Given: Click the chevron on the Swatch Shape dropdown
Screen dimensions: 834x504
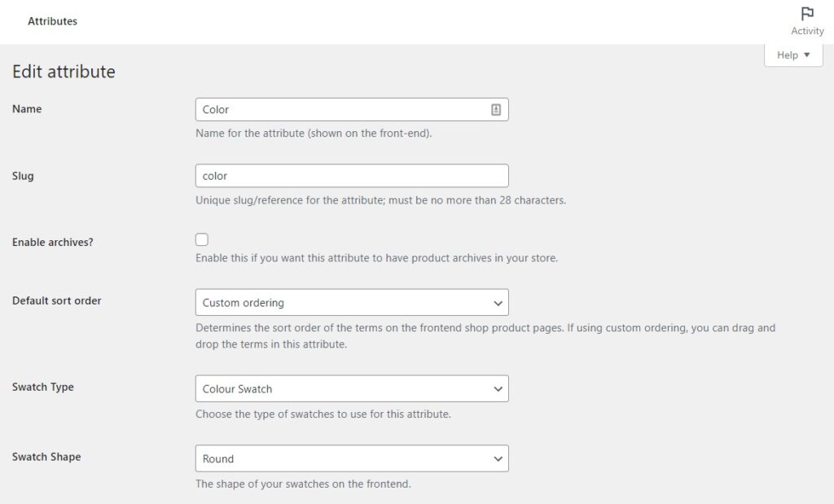Looking at the screenshot, I should tap(498, 458).
